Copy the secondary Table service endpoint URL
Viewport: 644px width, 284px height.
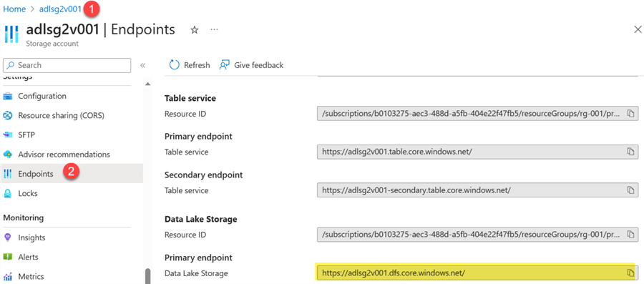coord(630,190)
